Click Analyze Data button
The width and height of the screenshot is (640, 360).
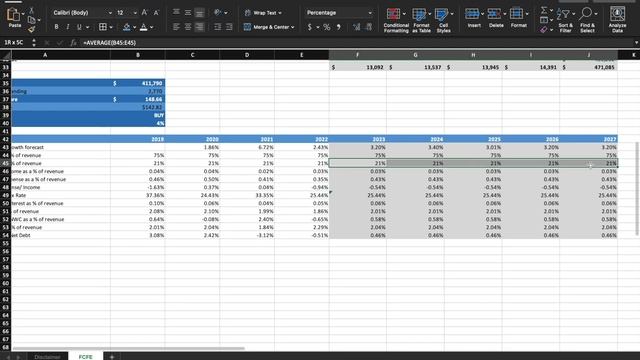tap(617, 20)
